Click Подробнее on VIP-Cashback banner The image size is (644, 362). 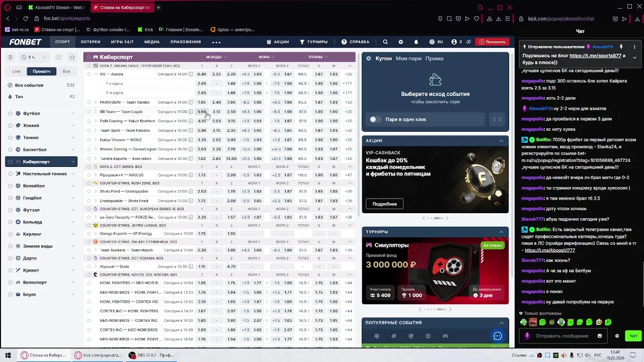pos(384,204)
